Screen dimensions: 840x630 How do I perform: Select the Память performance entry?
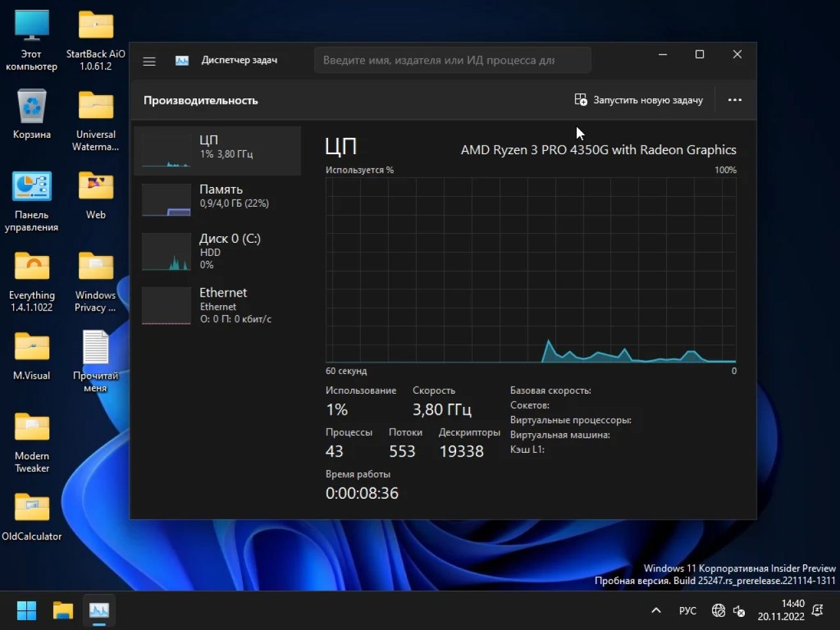[x=217, y=199]
